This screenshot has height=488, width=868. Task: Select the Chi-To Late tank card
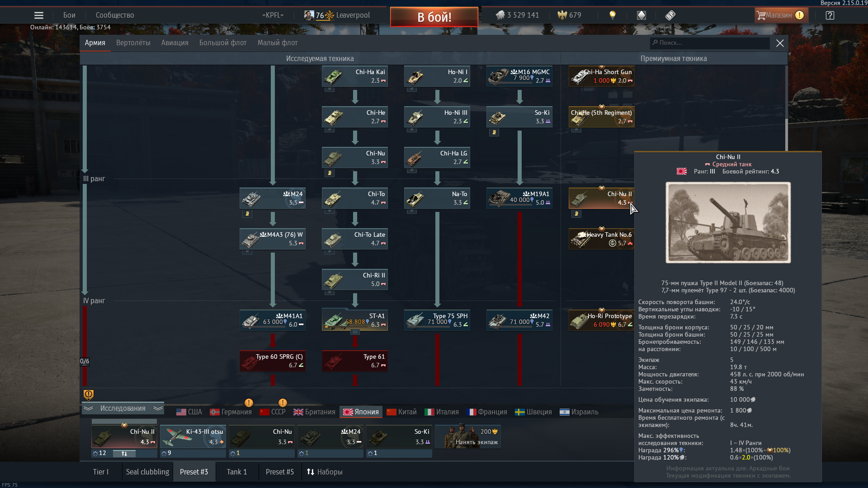coord(355,239)
